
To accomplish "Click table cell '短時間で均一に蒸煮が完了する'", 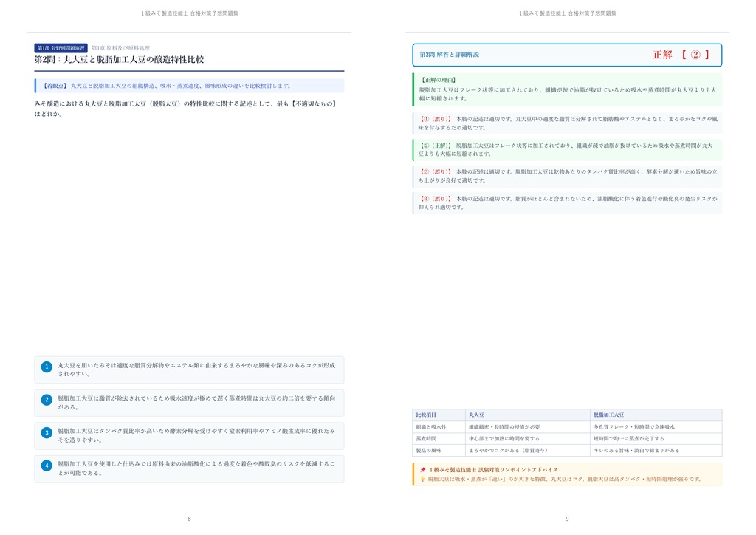I will point(629,438).
